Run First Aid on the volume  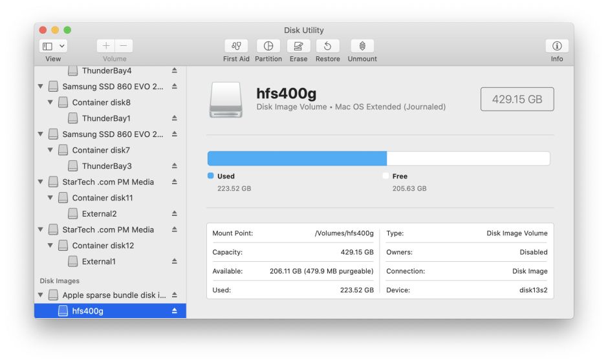pos(236,47)
